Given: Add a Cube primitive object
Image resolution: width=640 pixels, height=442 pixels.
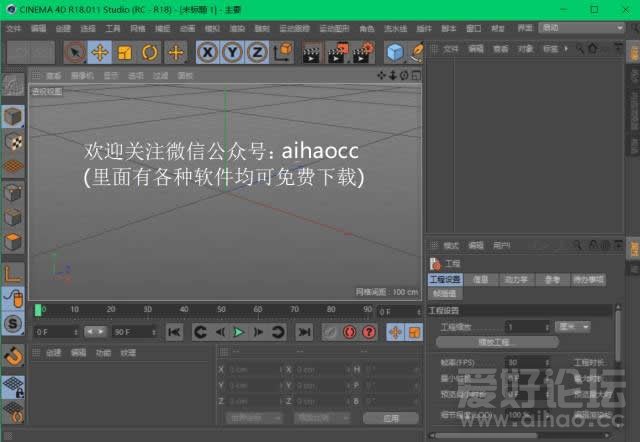Looking at the screenshot, I should tap(395, 52).
